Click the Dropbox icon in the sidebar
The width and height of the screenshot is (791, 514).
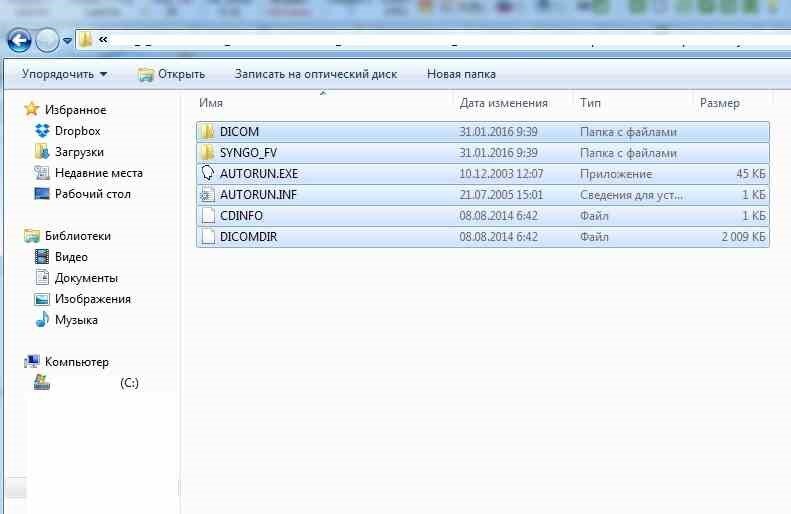pyautogui.click(x=42, y=131)
